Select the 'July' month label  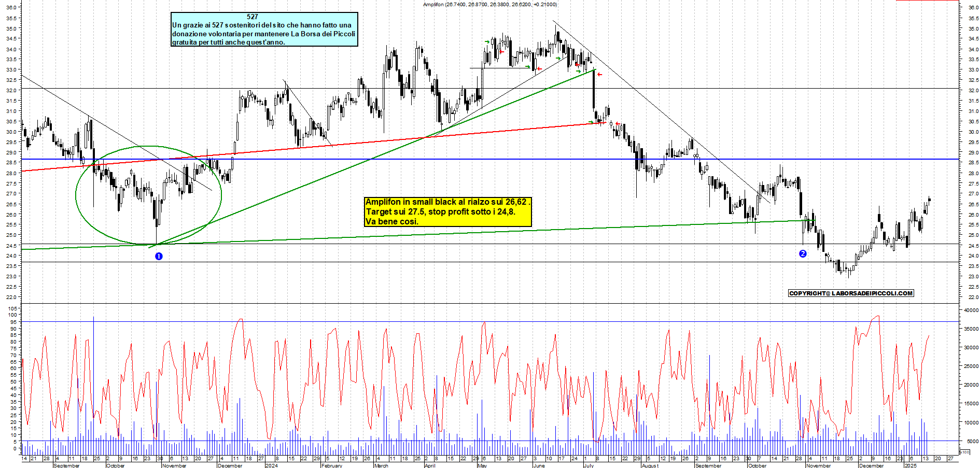tap(589, 465)
